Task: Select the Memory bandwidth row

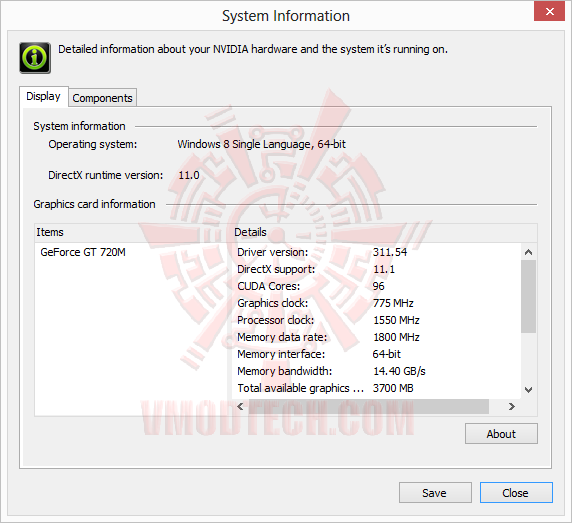Action: 376,371
